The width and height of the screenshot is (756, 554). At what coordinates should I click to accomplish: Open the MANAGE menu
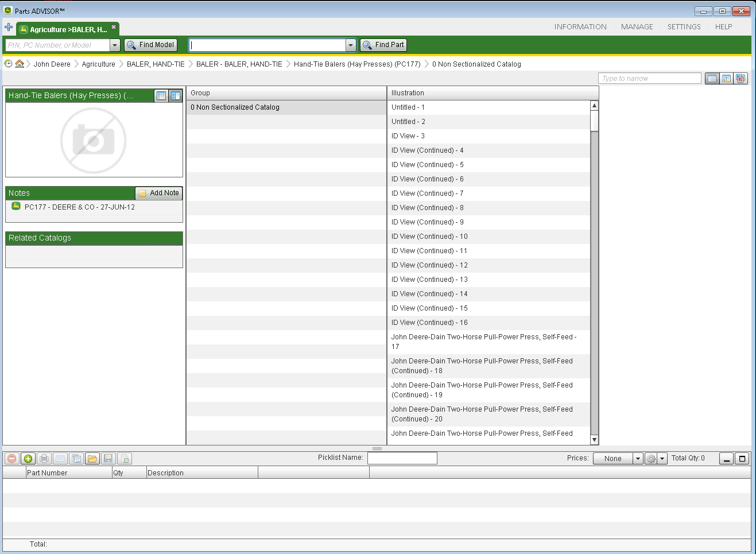(x=637, y=27)
